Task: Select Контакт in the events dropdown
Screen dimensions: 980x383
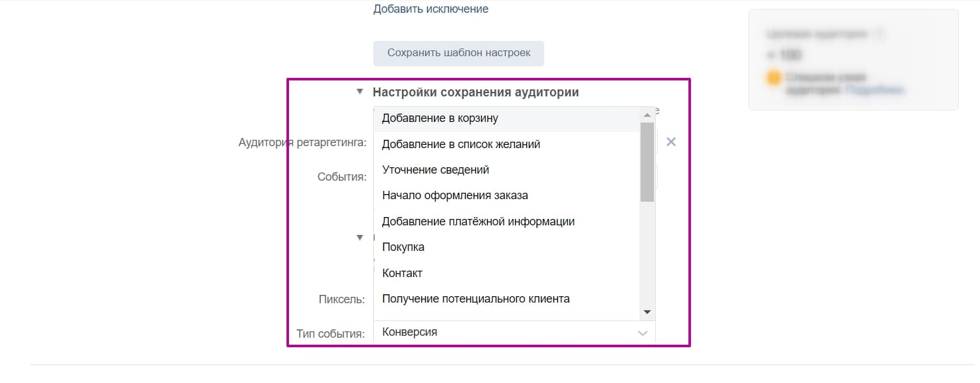Action: coord(401,273)
